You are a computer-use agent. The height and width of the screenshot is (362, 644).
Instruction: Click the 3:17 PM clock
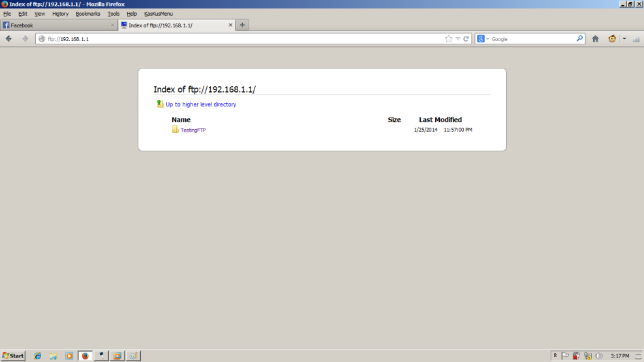coord(620,356)
